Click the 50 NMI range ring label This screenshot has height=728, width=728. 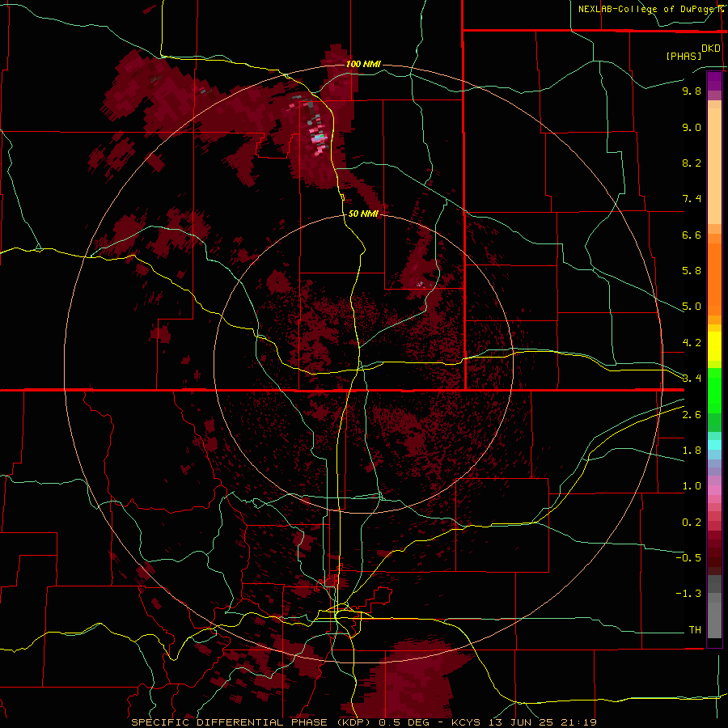363,214
